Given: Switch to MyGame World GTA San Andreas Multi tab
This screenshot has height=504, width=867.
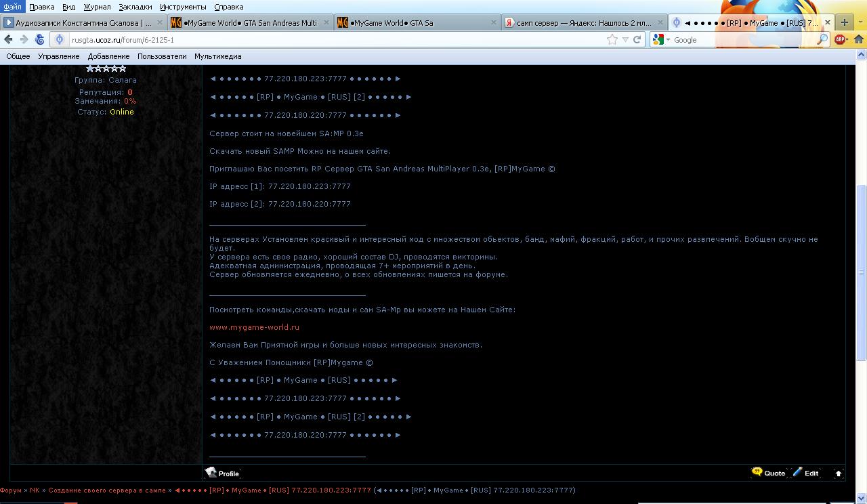Looking at the screenshot, I should click(x=251, y=22).
